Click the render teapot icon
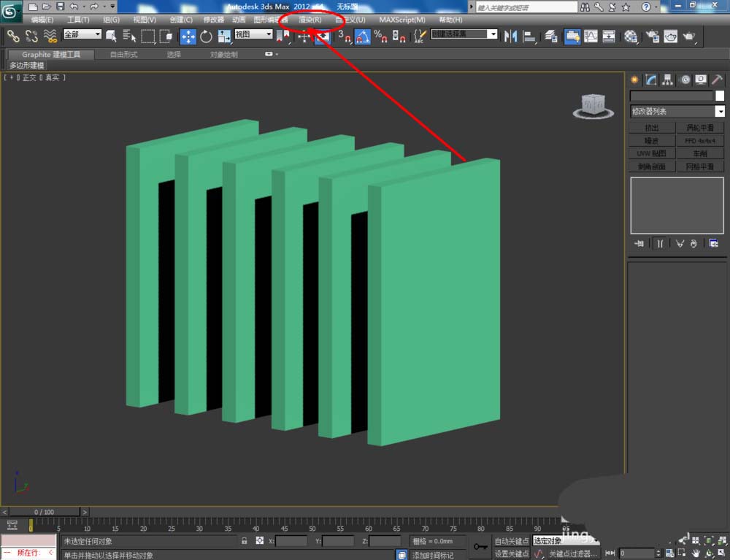 688,36
